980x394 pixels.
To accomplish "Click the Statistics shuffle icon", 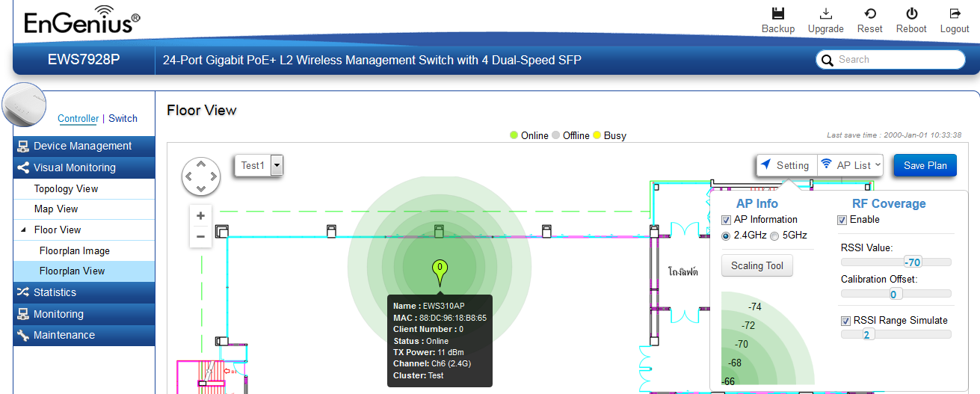I will [22, 292].
